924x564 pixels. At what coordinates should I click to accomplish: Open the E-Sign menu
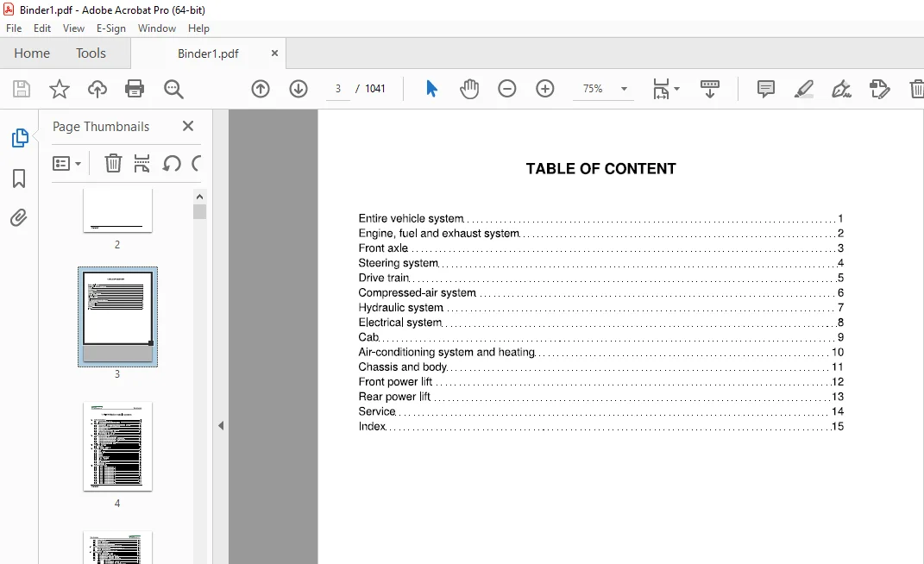click(x=111, y=28)
